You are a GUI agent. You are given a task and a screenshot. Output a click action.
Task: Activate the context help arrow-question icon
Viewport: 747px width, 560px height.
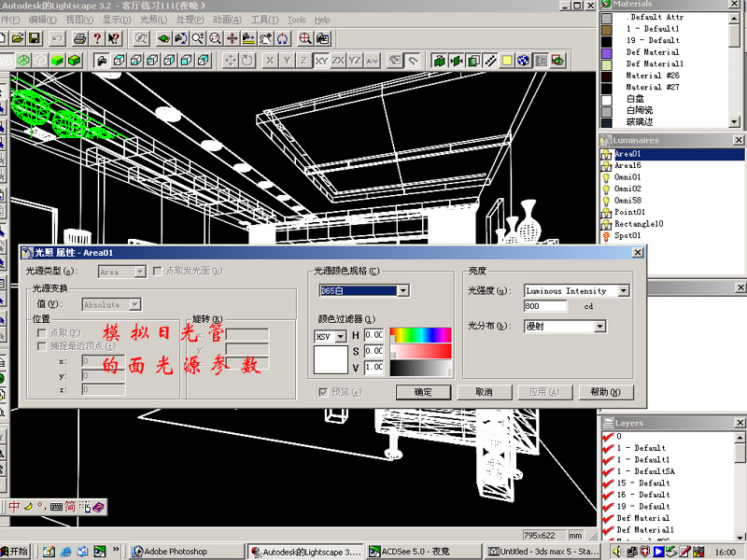[x=114, y=38]
